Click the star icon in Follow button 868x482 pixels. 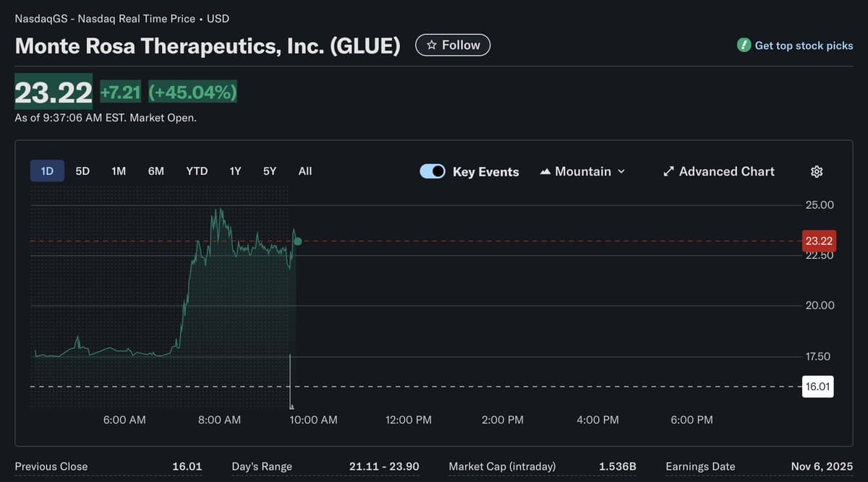point(432,46)
